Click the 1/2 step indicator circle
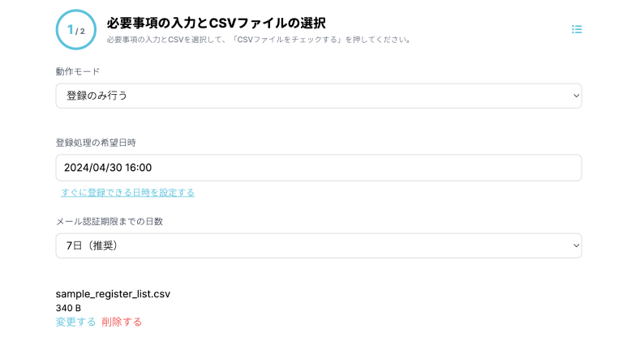 point(76,30)
